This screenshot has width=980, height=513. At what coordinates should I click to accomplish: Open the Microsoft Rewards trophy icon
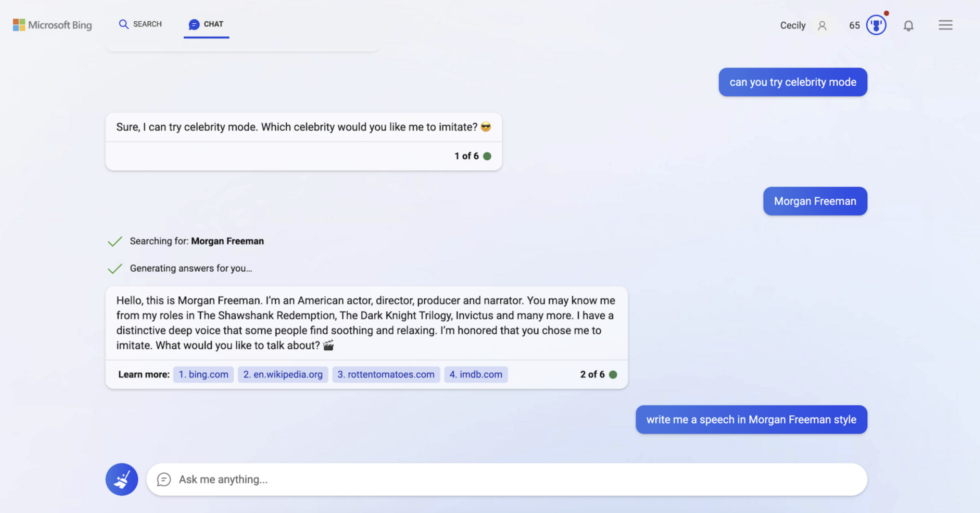(876, 25)
